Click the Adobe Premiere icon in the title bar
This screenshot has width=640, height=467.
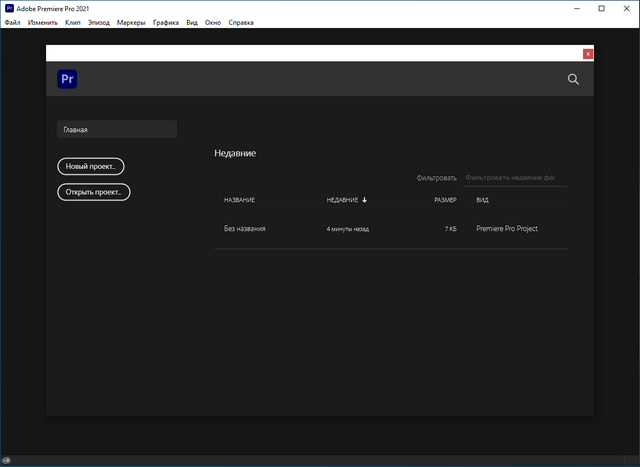[9, 8]
